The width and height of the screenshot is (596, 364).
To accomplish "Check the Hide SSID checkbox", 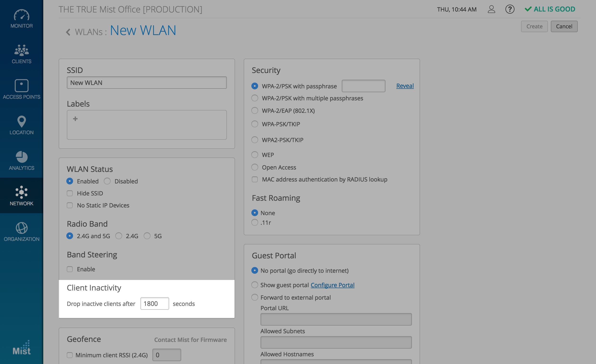I will [x=70, y=193].
